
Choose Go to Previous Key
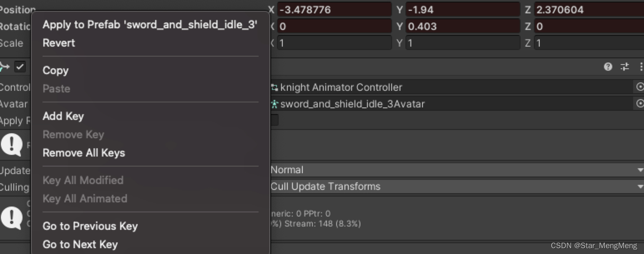tap(90, 226)
